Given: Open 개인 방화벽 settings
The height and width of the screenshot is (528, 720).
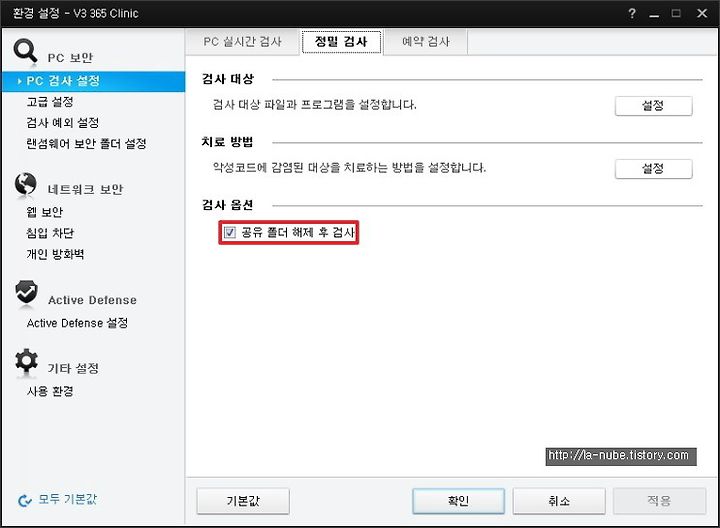Looking at the screenshot, I should tap(55, 254).
